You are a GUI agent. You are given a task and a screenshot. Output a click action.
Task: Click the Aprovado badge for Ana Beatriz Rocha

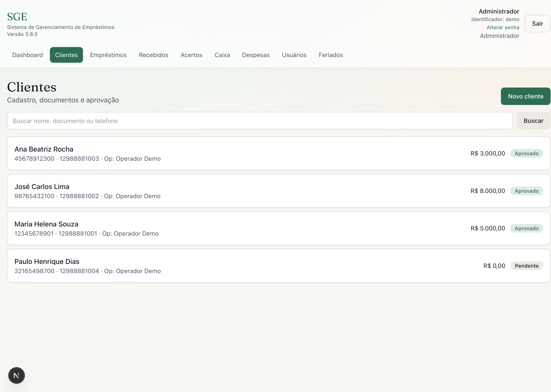[527, 153]
